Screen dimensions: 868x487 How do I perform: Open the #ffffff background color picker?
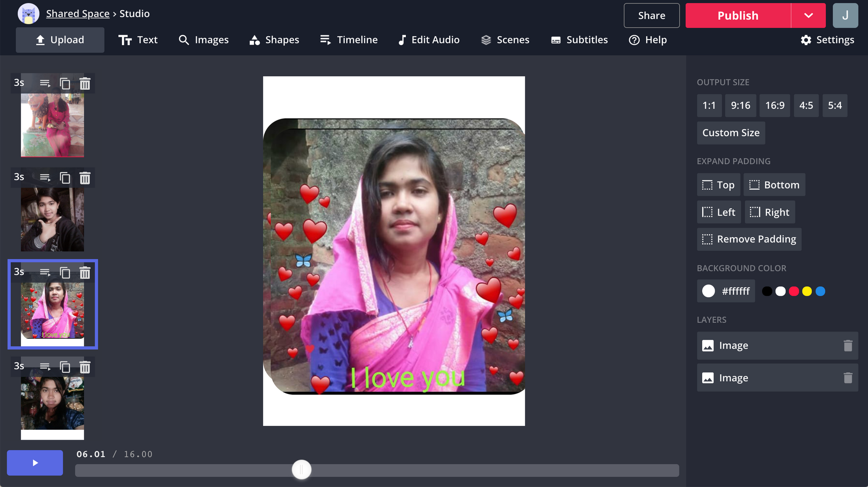pos(726,291)
